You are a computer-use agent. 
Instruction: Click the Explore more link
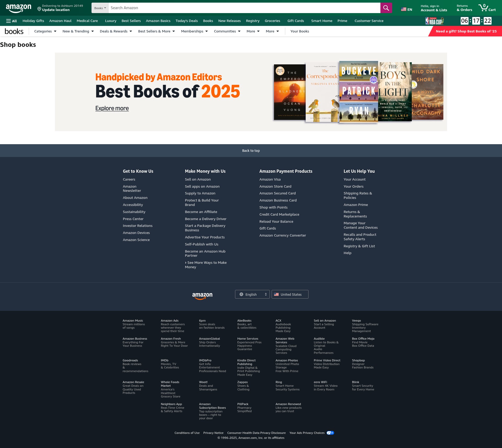[112, 108]
